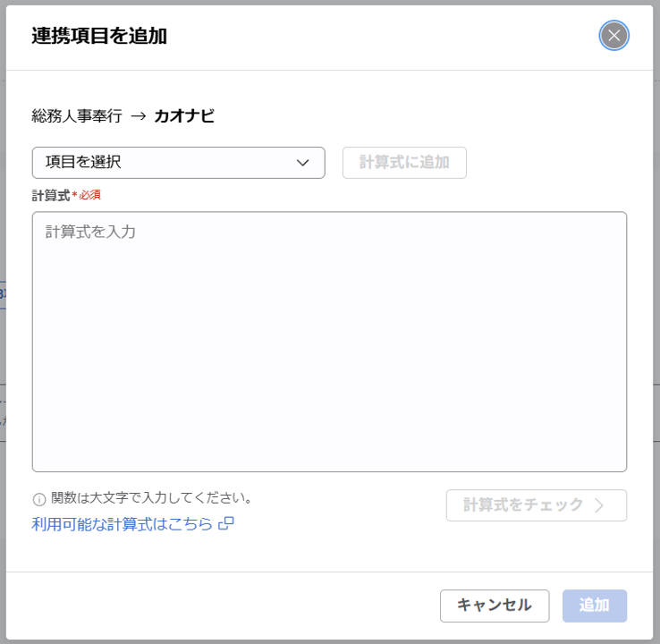The height and width of the screenshot is (644, 660).
Task: Close the 連携項目を追加 dialog with the X icon
Action: [613, 36]
